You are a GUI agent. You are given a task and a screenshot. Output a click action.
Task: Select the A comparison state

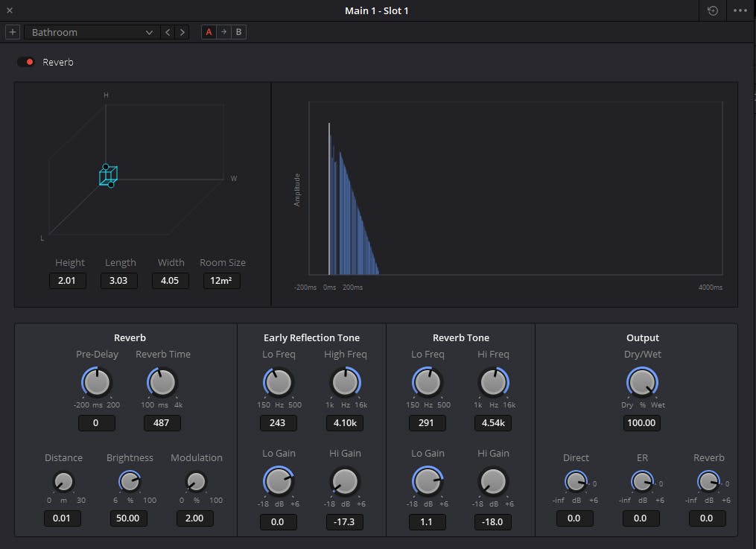click(x=209, y=32)
